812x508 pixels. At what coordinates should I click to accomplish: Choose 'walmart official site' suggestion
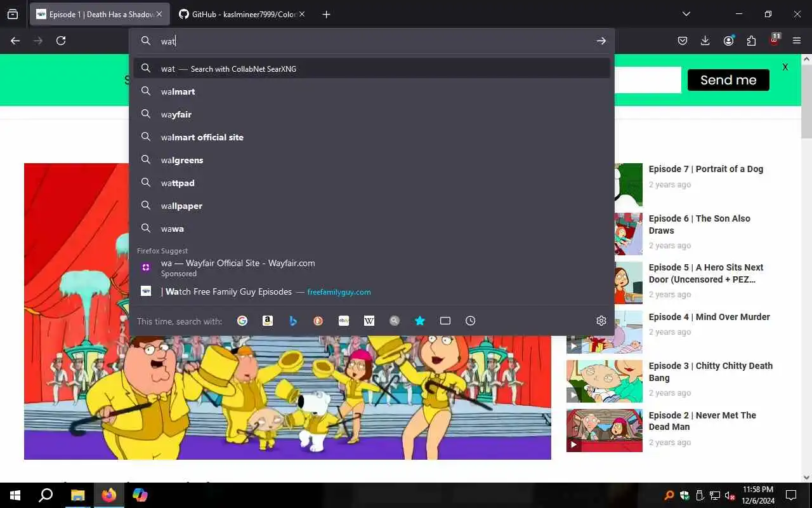372,137
